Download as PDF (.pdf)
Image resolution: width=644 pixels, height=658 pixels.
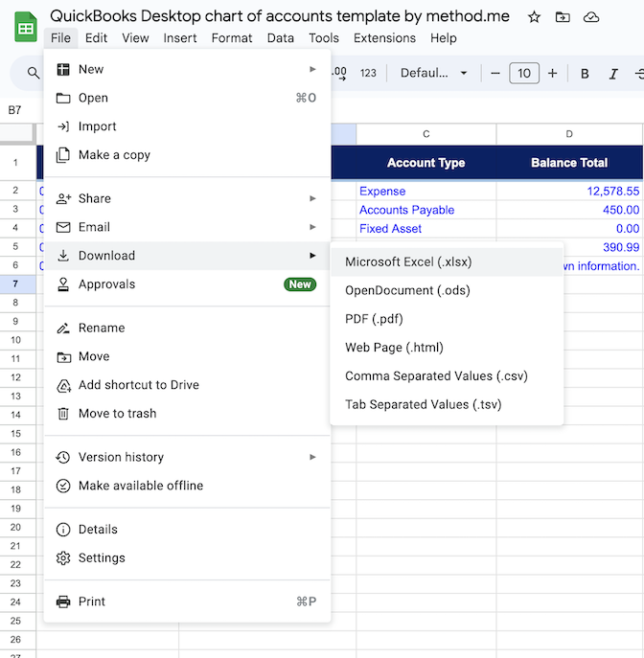coord(447,319)
